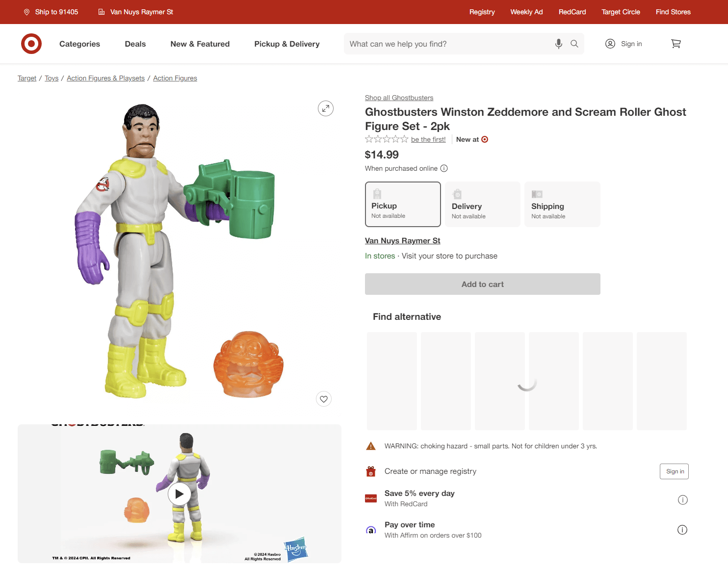
Task: Select the Shipping fulfillment option
Action: (x=562, y=204)
